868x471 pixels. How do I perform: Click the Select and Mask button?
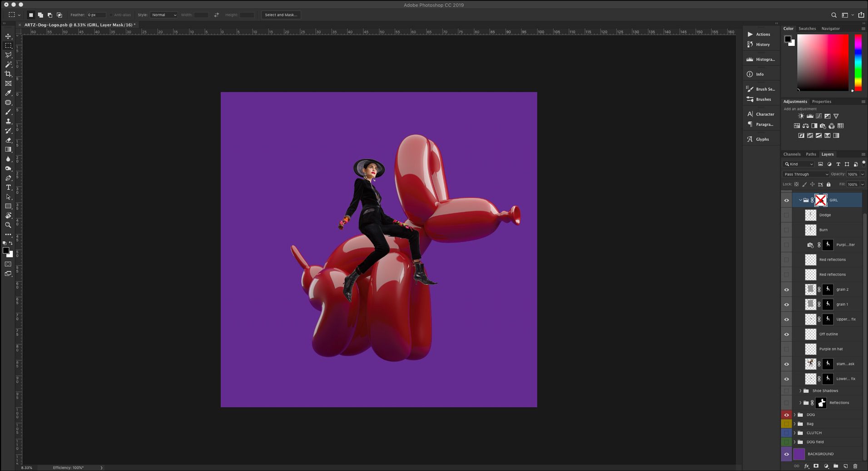[x=281, y=15]
